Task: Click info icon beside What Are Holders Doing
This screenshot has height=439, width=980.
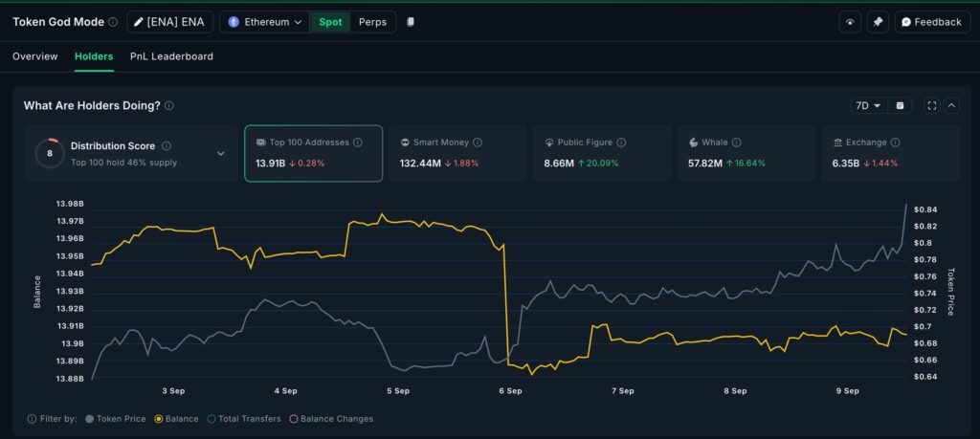Action: coord(169,105)
